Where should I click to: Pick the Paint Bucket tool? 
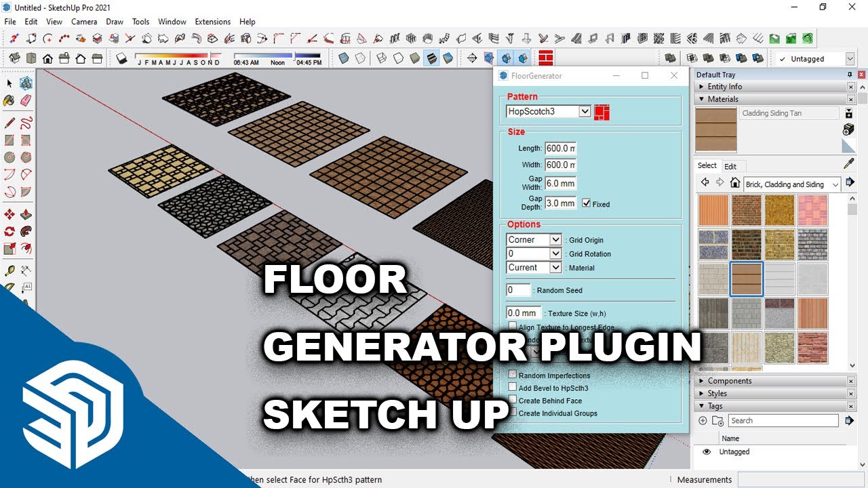click(9, 100)
